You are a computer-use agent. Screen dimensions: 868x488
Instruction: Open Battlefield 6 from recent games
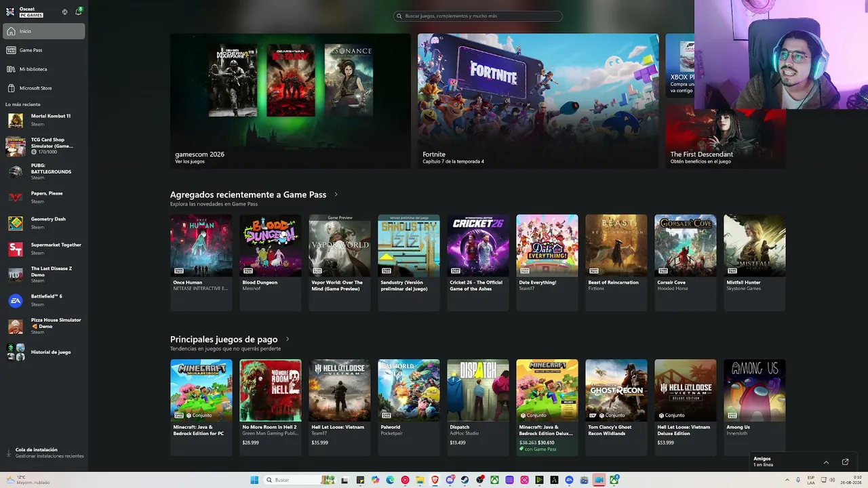44,300
